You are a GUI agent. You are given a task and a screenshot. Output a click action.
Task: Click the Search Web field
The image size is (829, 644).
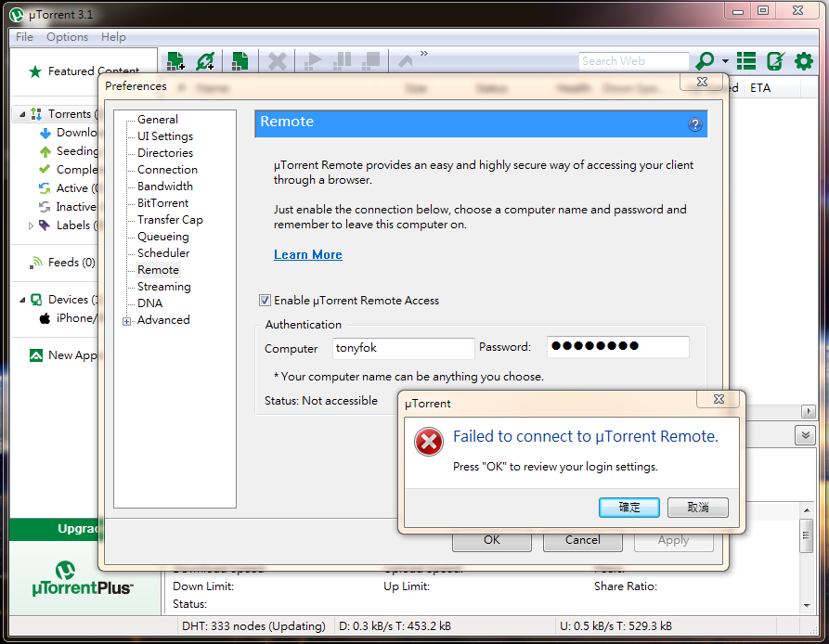(x=634, y=61)
